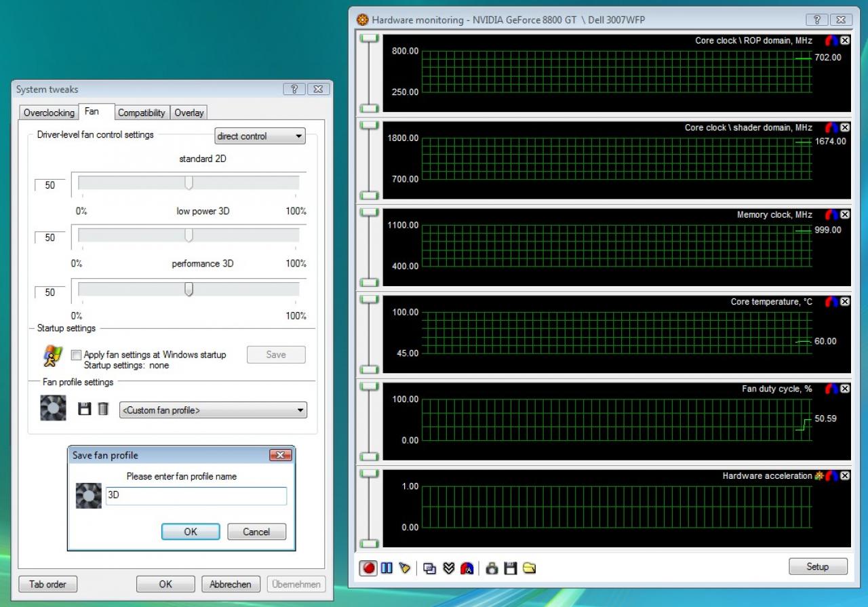The image size is (868, 607).
Task: Click Cancel in the Save fan profile dialog
Action: [x=256, y=532]
